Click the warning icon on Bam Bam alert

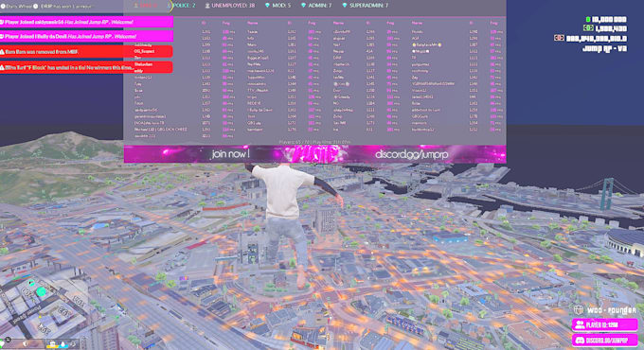(x=3, y=52)
